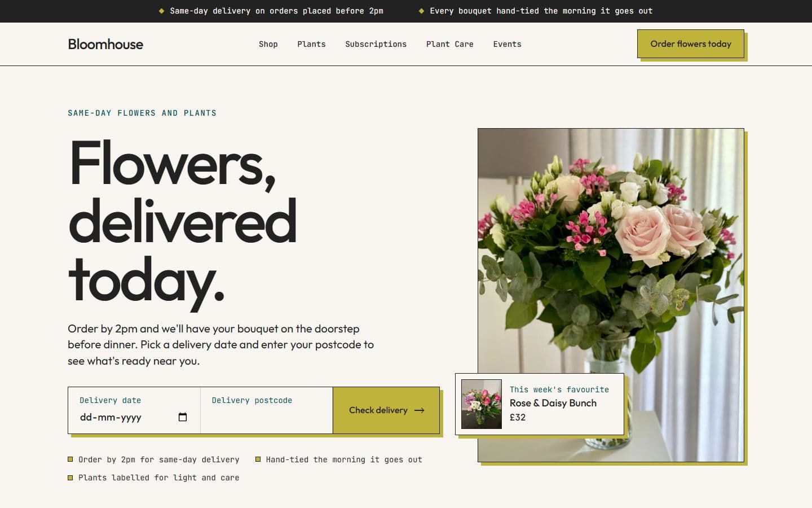This screenshot has height=508, width=812.
Task: Go to the Plants nav link
Action: [311, 44]
